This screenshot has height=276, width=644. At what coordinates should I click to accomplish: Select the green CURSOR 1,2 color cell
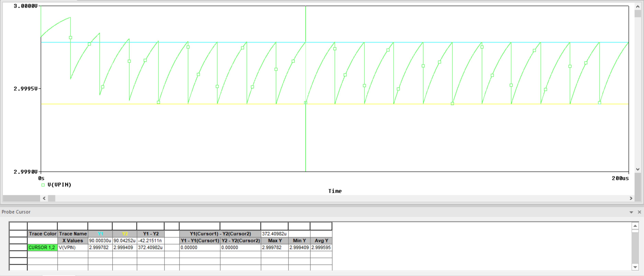click(x=42, y=248)
